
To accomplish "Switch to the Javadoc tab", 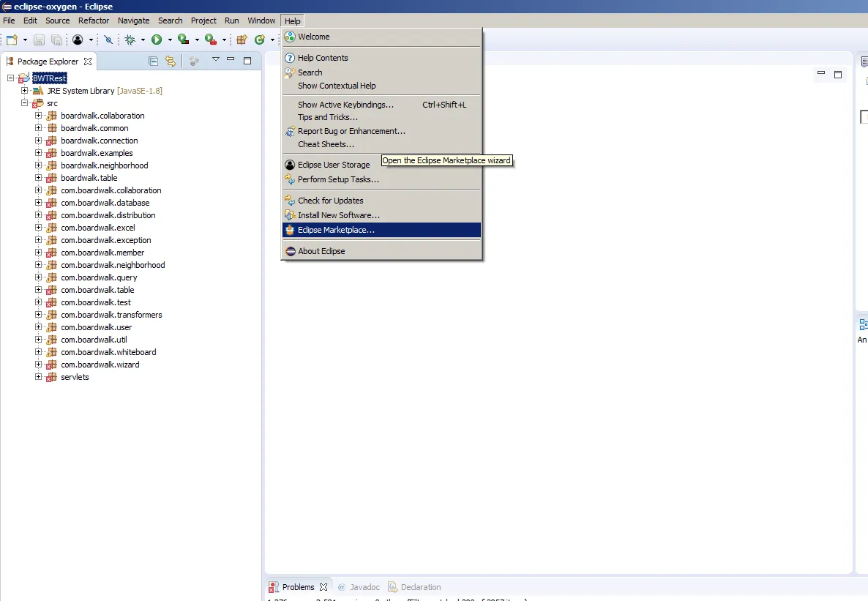I will (x=359, y=587).
